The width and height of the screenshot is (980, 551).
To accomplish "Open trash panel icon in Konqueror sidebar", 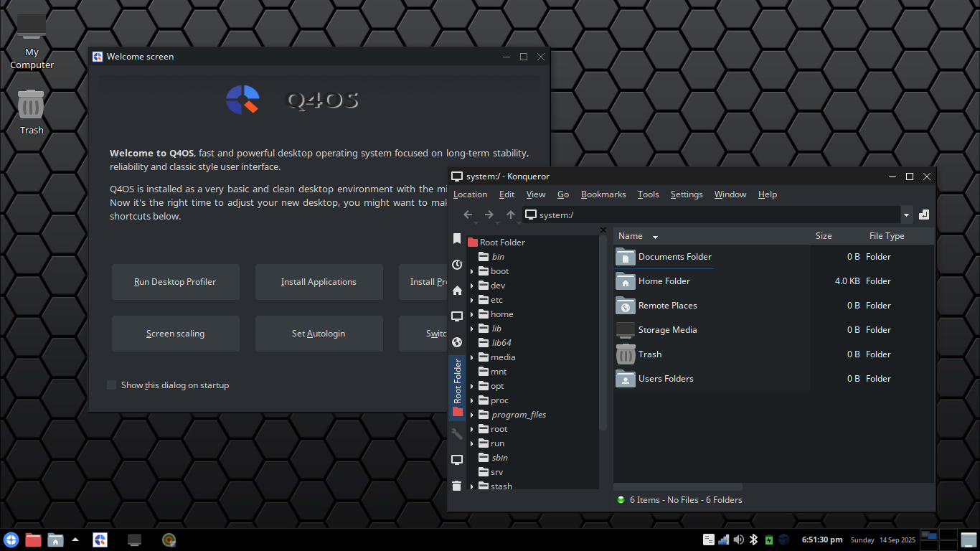I will pos(457,486).
